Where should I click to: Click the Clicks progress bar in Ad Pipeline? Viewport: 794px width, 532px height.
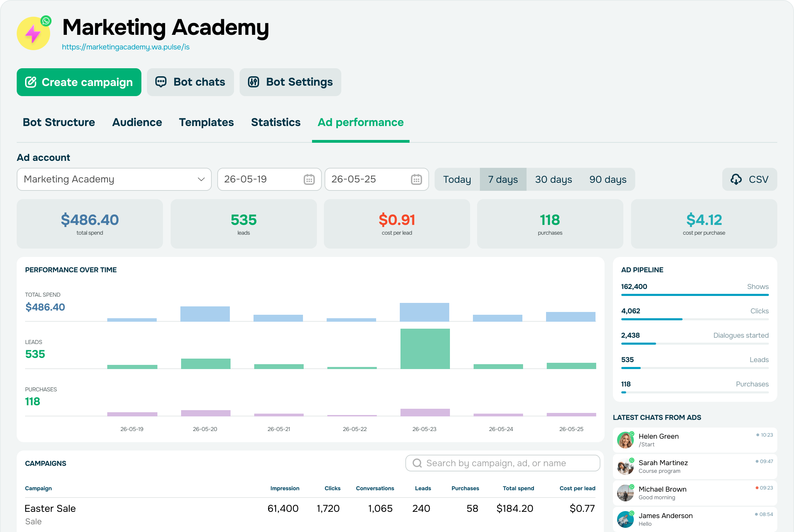click(x=695, y=319)
